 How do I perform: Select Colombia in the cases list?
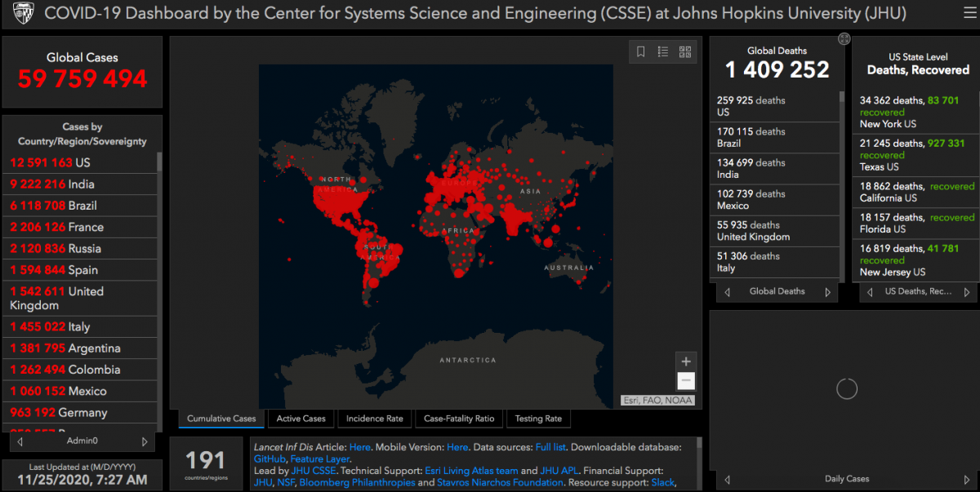[79, 369]
